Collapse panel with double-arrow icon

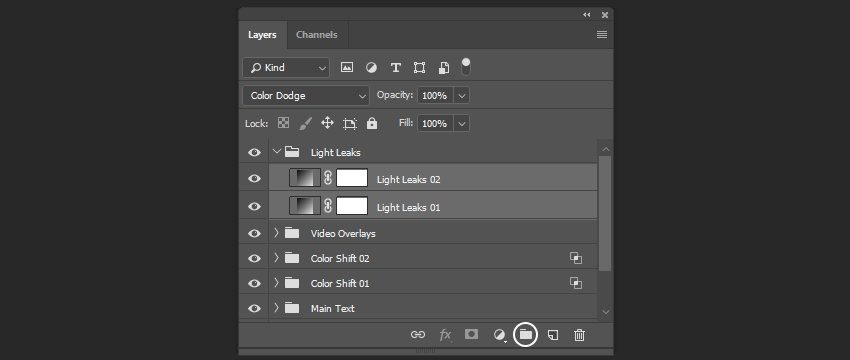tap(587, 15)
